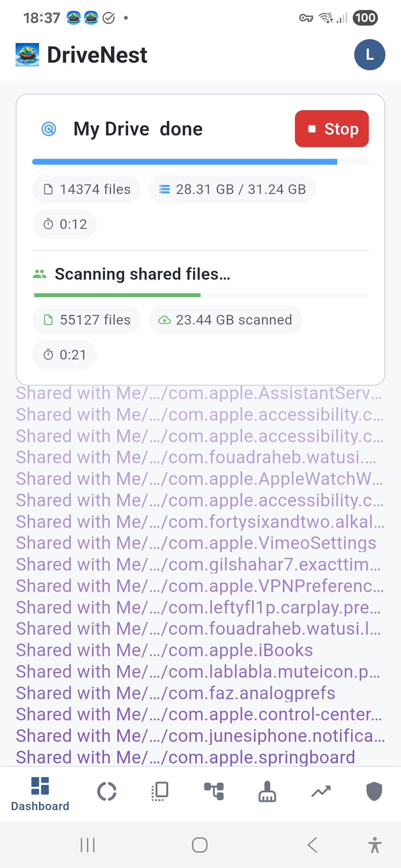Screen dimensions: 401x868
Task: Open the shield security tab icon
Action: pos(374,792)
